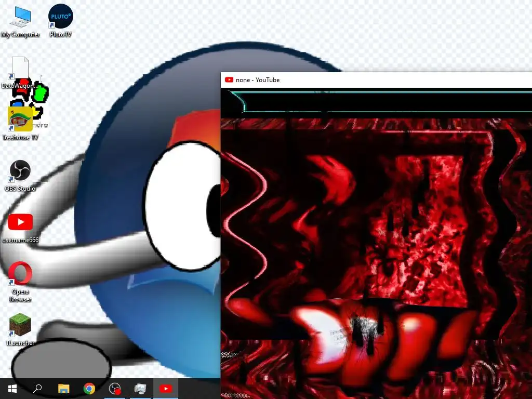The image size is (532, 399).
Task: Open the Windows Start menu
Action: [12, 389]
